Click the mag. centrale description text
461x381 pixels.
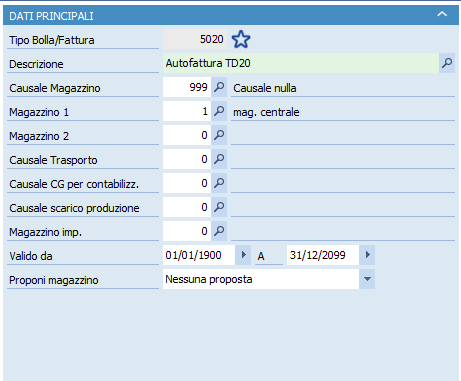pos(266,112)
